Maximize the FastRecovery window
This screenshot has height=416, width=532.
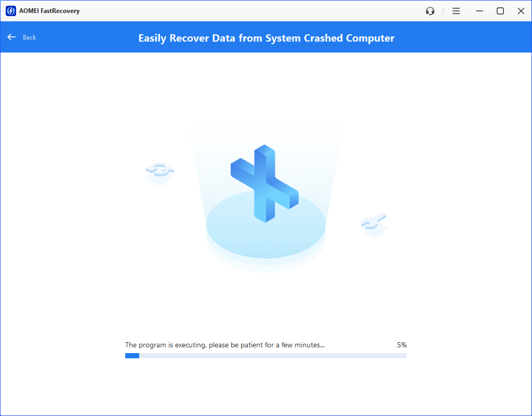pos(500,11)
